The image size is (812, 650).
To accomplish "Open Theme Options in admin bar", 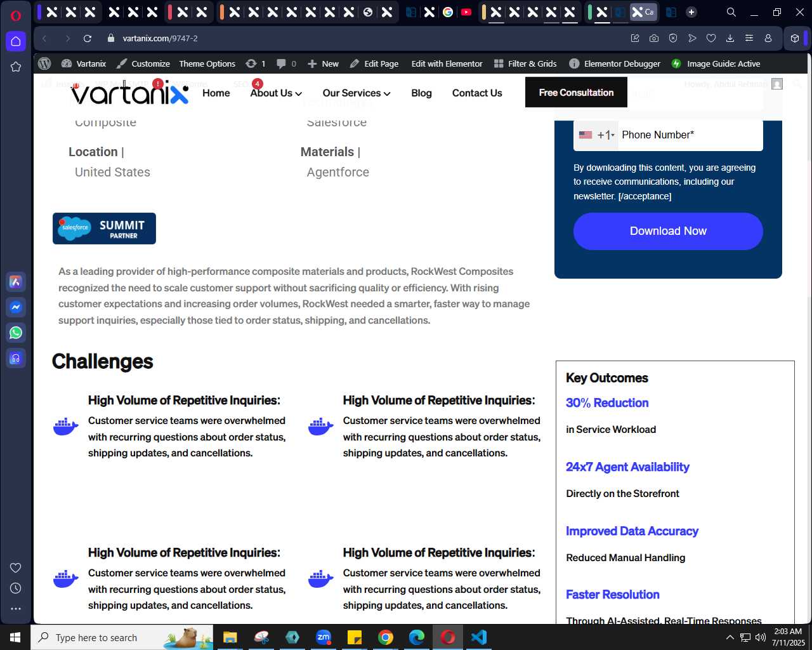I will tap(207, 63).
